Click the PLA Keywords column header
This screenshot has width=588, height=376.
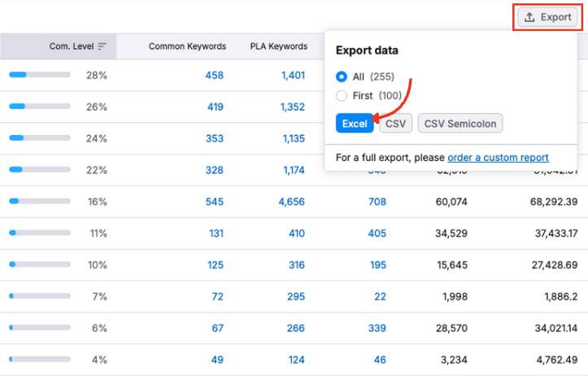(278, 46)
